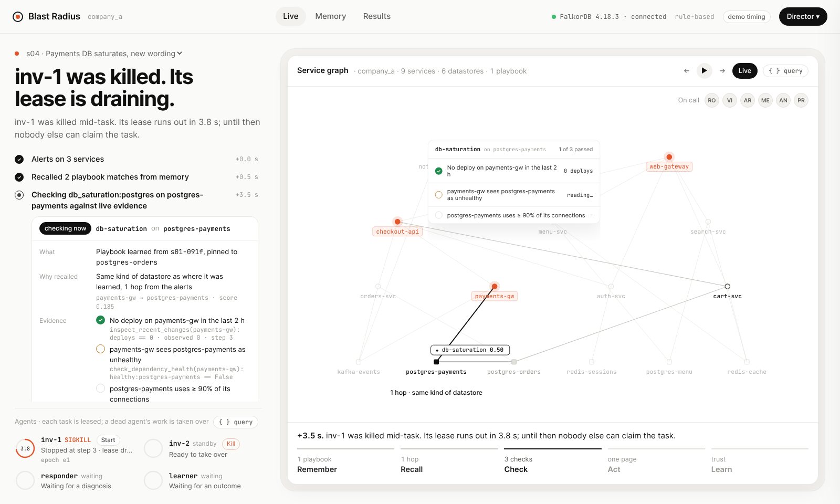Select on-call avatar ME
Viewport: 840px width, 504px height.
tap(765, 100)
